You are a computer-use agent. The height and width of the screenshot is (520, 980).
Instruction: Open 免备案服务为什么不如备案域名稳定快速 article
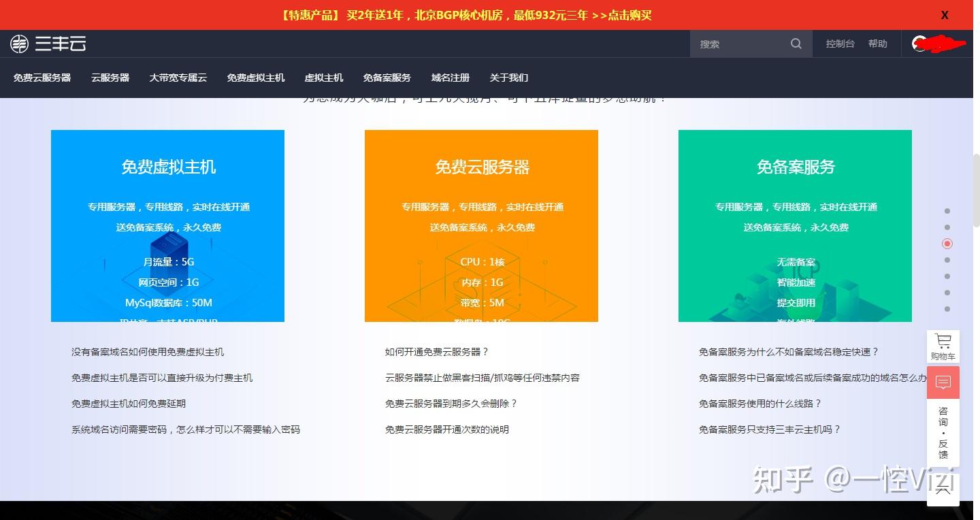789,352
